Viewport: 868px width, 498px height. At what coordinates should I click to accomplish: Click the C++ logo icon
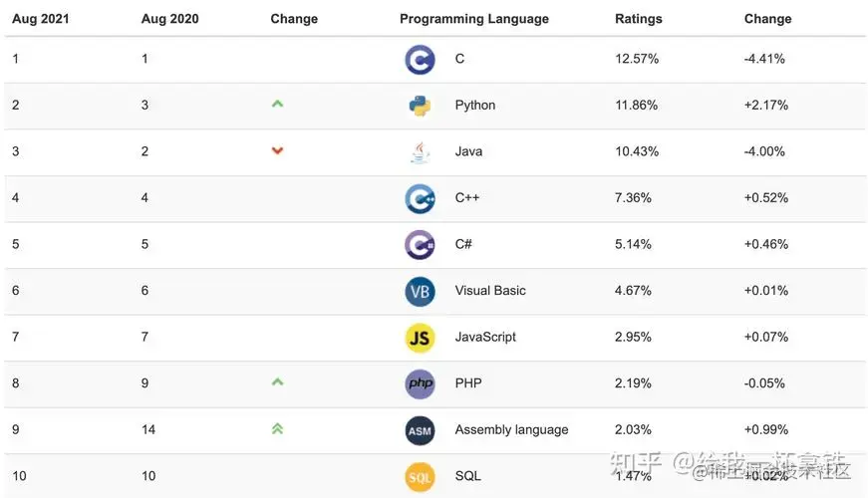pos(420,198)
